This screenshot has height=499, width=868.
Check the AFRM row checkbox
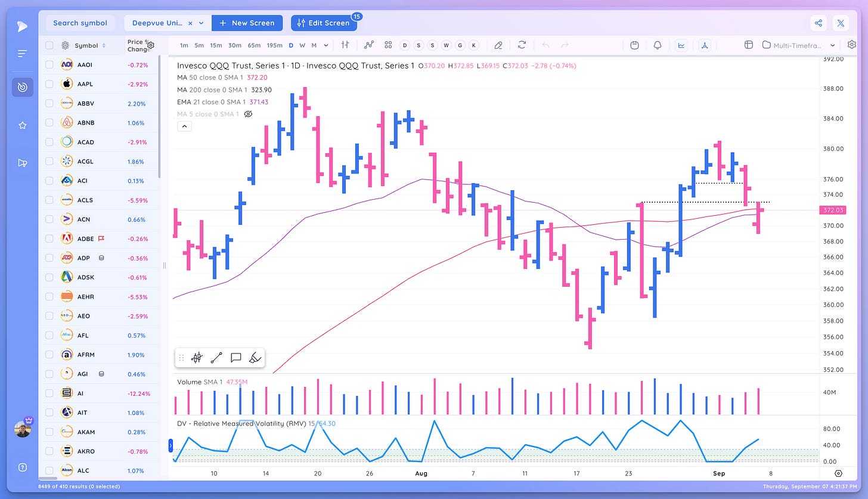click(x=49, y=355)
